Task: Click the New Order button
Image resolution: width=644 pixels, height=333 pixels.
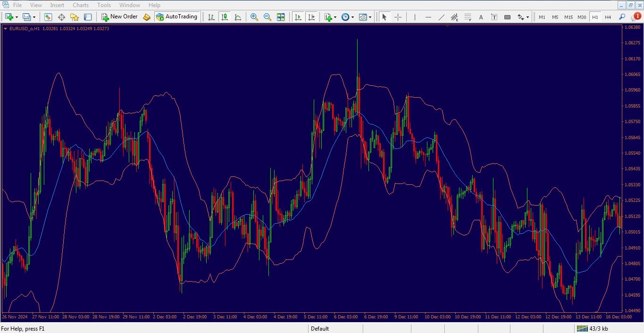Action: click(119, 17)
